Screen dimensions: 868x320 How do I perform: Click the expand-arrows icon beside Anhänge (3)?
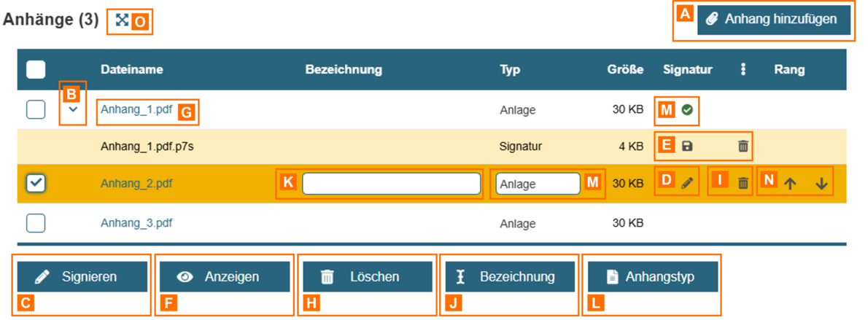pyautogui.click(x=122, y=20)
